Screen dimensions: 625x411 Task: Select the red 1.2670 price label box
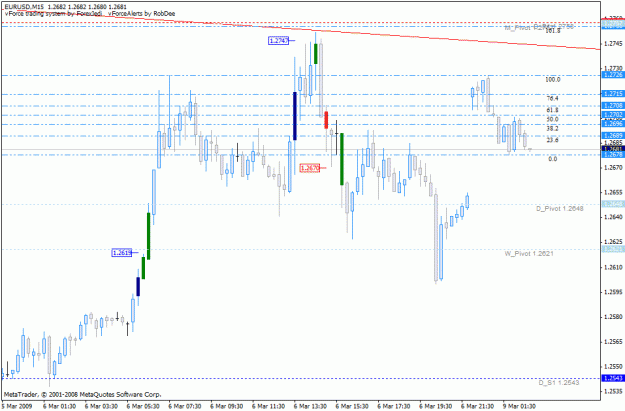(x=310, y=168)
